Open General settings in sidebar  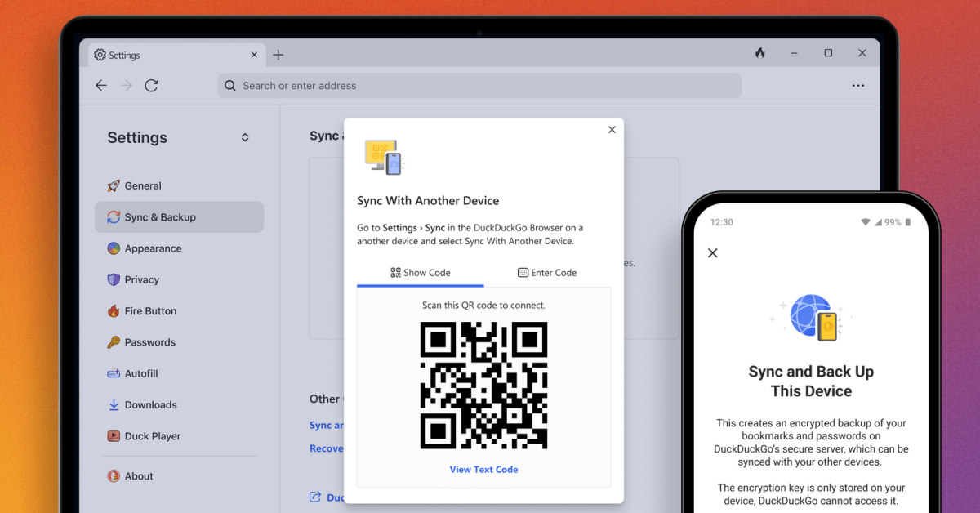143,186
